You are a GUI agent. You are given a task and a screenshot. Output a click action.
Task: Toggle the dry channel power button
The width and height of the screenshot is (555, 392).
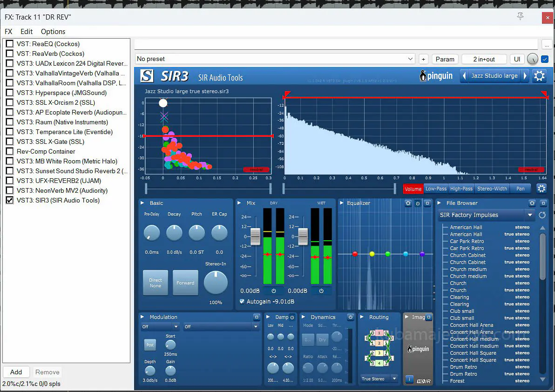(273, 291)
